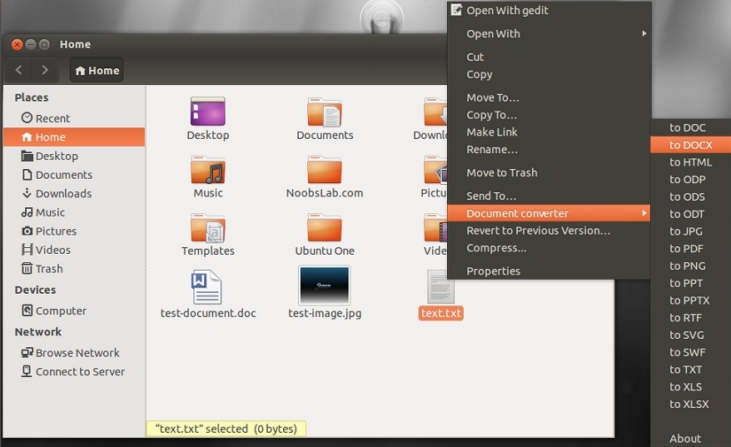Screen dimensions: 731x447
Task: Convert to DOCX in the submenu
Action: pos(691,145)
